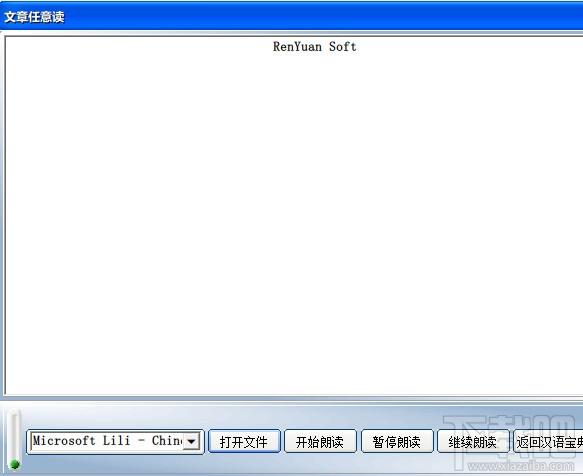583x476 pixels.
Task: Click the www.xiazaiba.com watermark text
Action: pos(521,466)
